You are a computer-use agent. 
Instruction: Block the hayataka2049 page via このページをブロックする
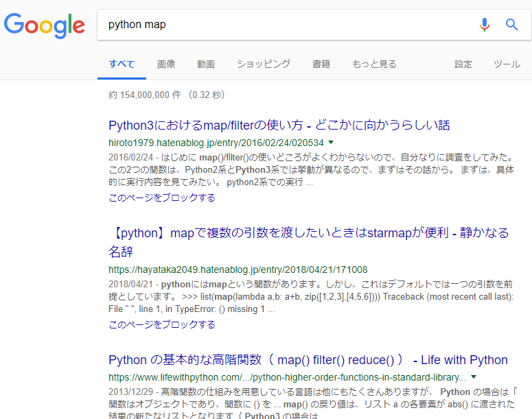(x=162, y=324)
